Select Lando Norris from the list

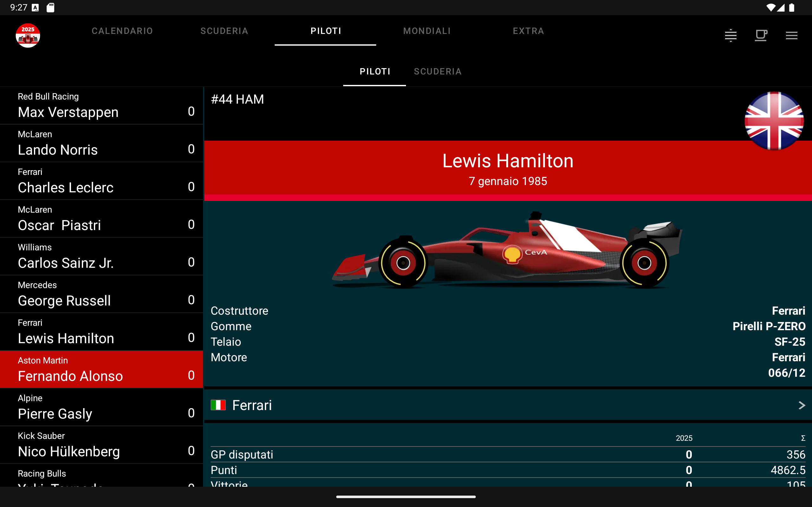101,144
